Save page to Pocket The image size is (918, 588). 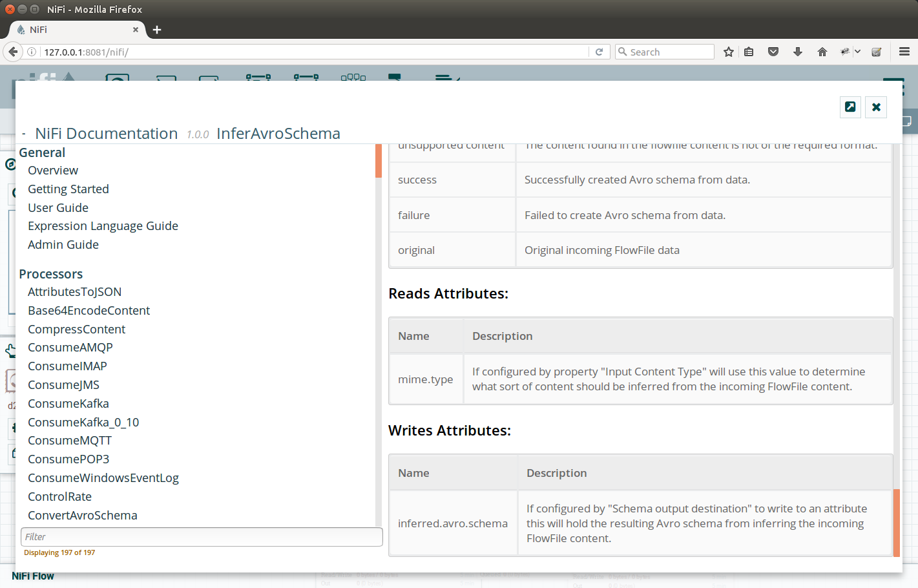click(x=773, y=52)
